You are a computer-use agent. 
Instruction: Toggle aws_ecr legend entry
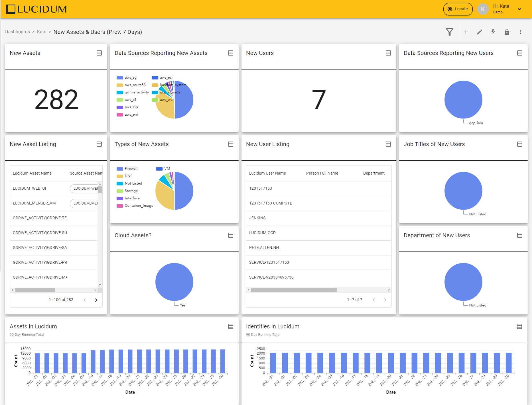pyautogui.click(x=162, y=77)
